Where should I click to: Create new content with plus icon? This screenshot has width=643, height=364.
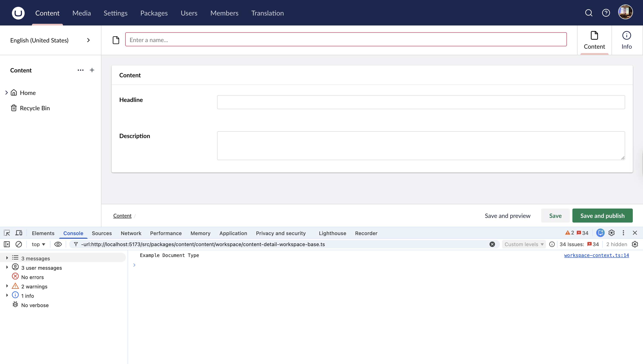pyautogui.click(x=92, y=70)
